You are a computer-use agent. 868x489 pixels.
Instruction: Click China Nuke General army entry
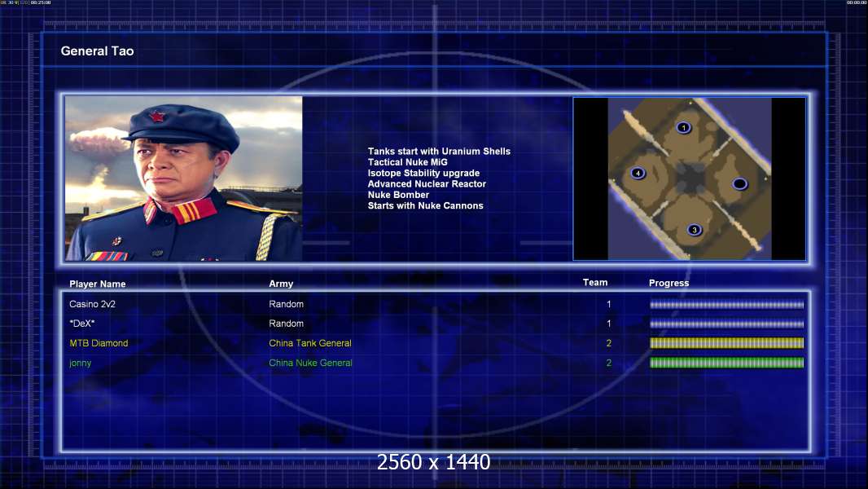pos(310,363)
